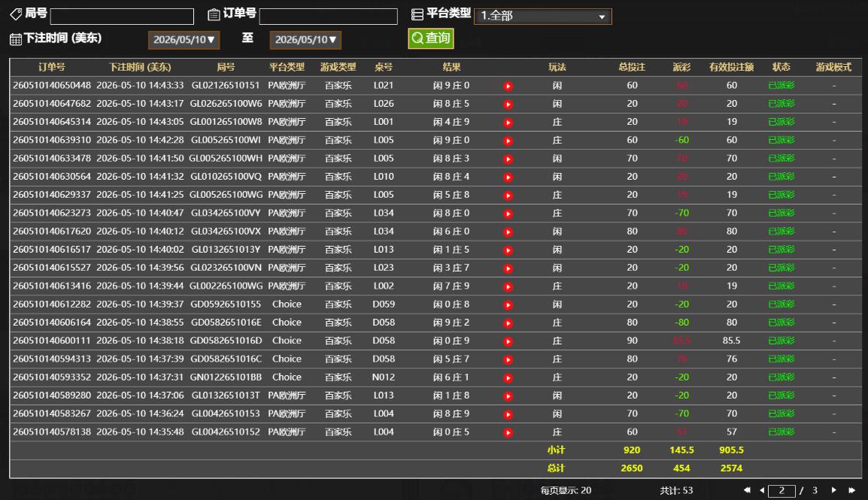
Task: Click the grand total 总计 label
Action: pos(557,468)
